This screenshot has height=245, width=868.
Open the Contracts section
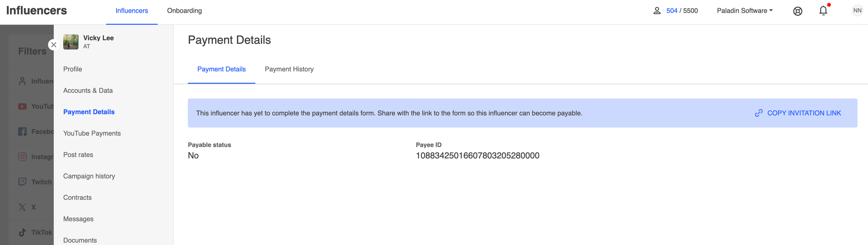click(x=77, y=198)
